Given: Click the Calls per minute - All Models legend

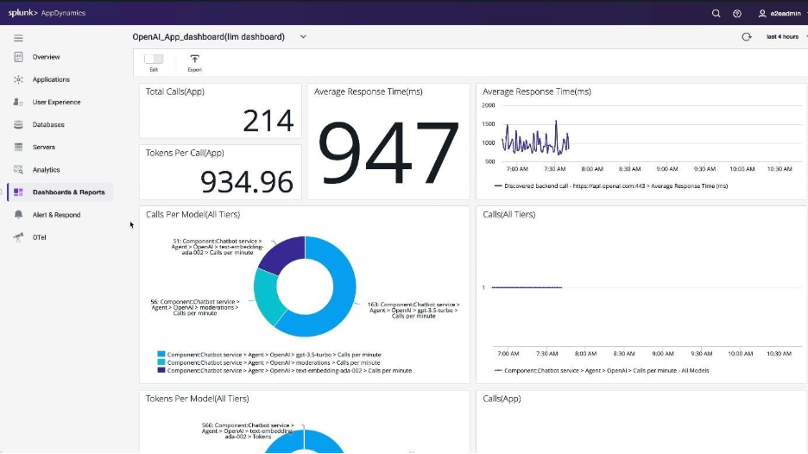Looking at the screenshot, I should tap(602, 371).
